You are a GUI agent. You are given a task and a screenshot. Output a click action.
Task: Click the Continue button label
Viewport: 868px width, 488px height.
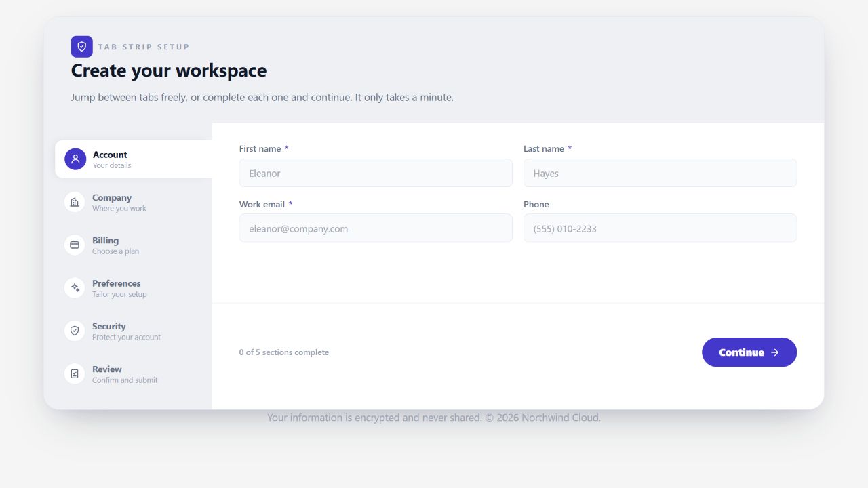pos(741,352)
